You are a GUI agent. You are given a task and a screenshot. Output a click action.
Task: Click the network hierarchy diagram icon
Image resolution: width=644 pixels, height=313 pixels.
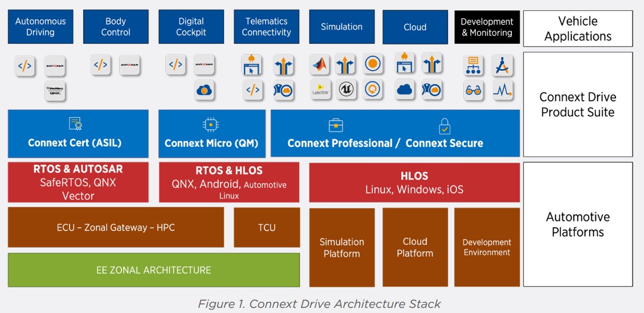pos(473,65)
